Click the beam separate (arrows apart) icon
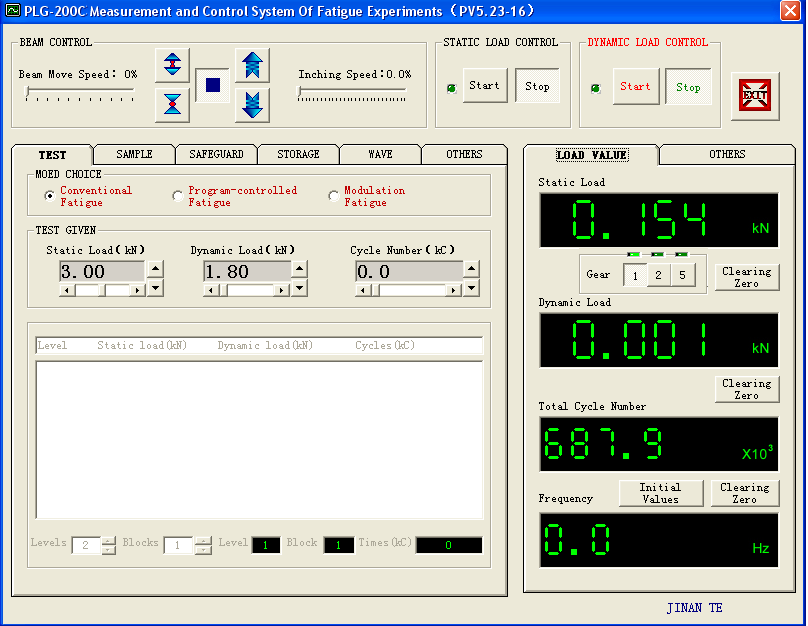 coord(173,65)
